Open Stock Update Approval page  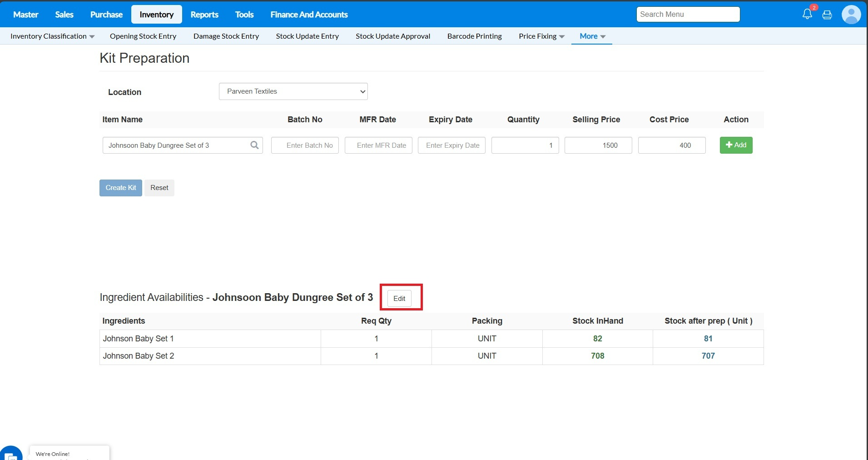(392, 36)
